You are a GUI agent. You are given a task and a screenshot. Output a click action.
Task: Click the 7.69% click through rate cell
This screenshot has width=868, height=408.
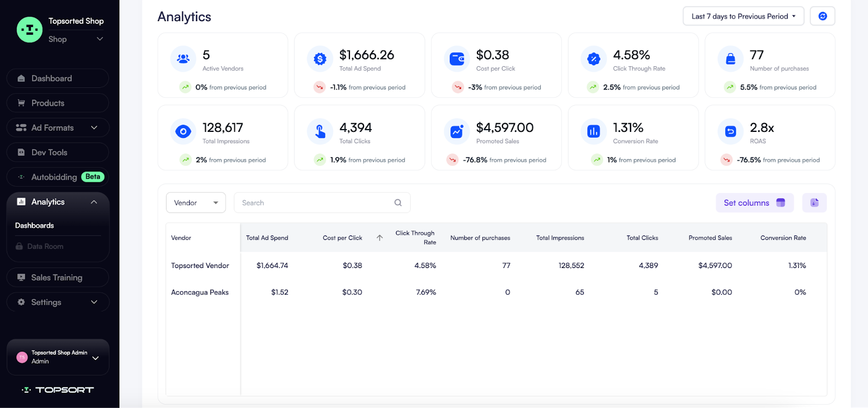pyautogui.click(x=426, y=292)
